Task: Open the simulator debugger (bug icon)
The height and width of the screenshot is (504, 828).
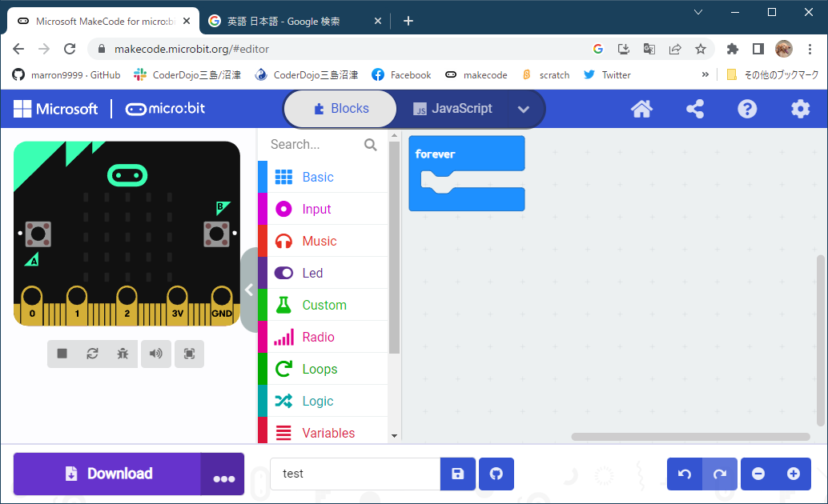Action: 123,353
